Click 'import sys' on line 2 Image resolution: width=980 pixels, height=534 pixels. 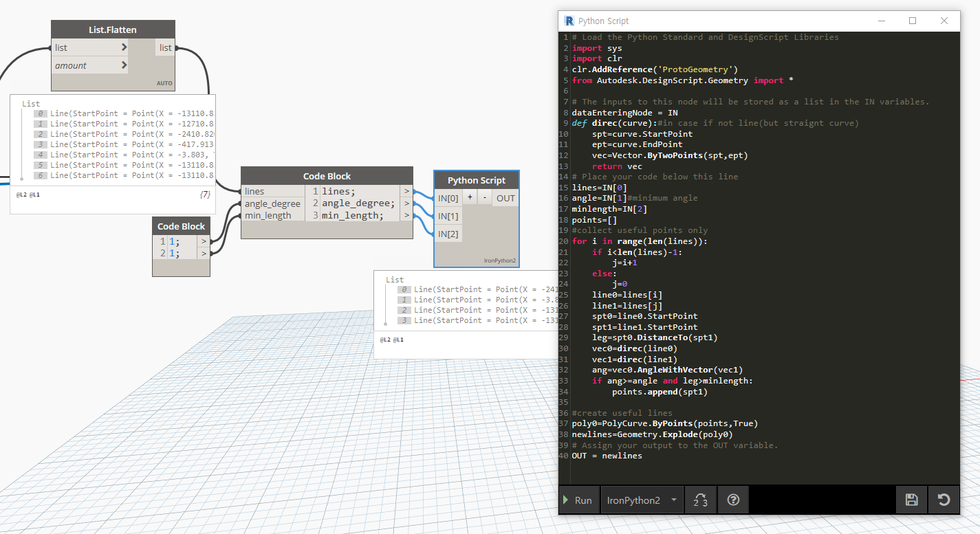click(x=596, y=48)
